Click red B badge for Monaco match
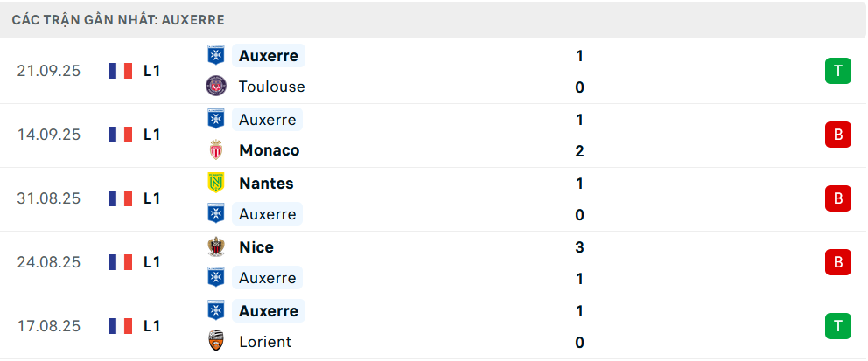The height and width of the screenshot is (361, 868). (837, 135)
